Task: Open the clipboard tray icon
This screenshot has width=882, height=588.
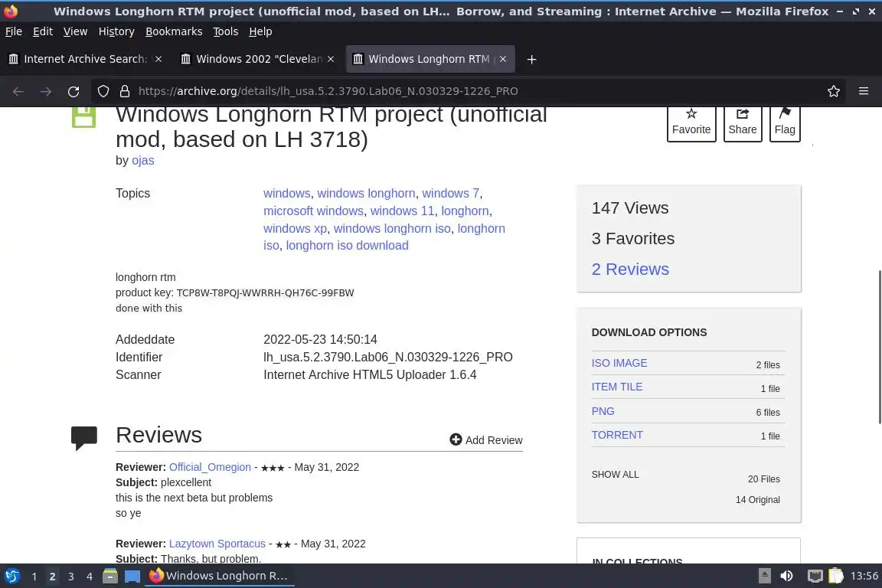Action: coord(836,576)
